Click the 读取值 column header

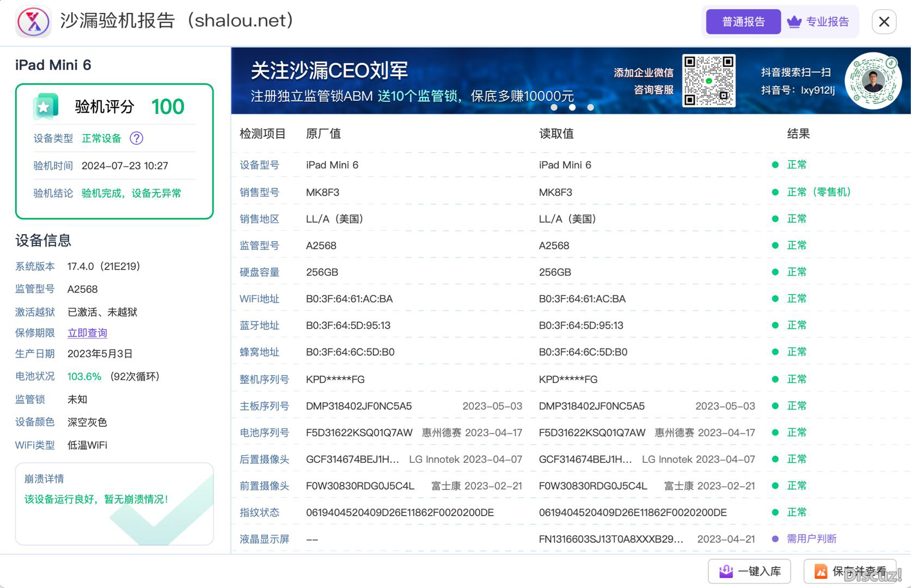coord(557,133)
